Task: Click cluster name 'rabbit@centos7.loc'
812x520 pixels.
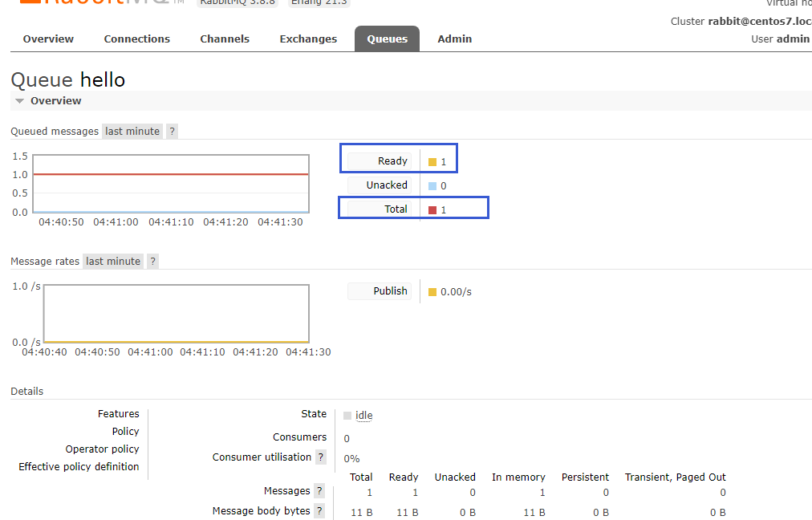Action: click(x=760, y=21)
